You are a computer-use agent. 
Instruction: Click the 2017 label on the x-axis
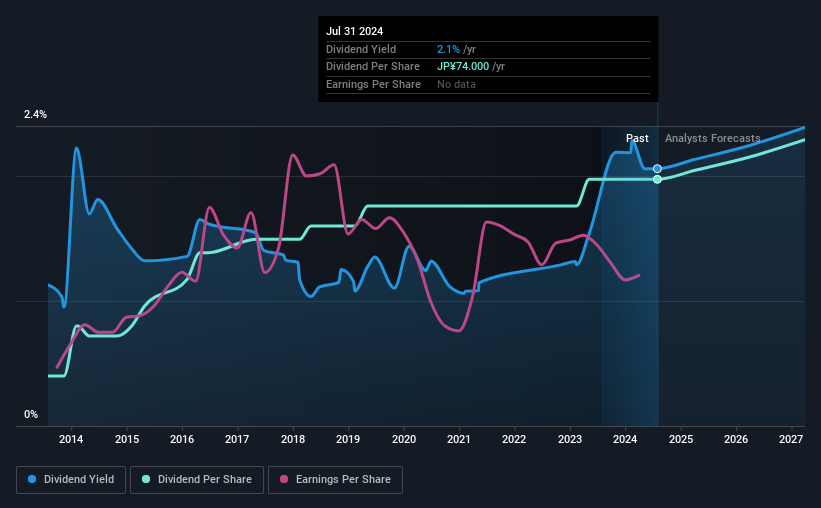(237, 439)
